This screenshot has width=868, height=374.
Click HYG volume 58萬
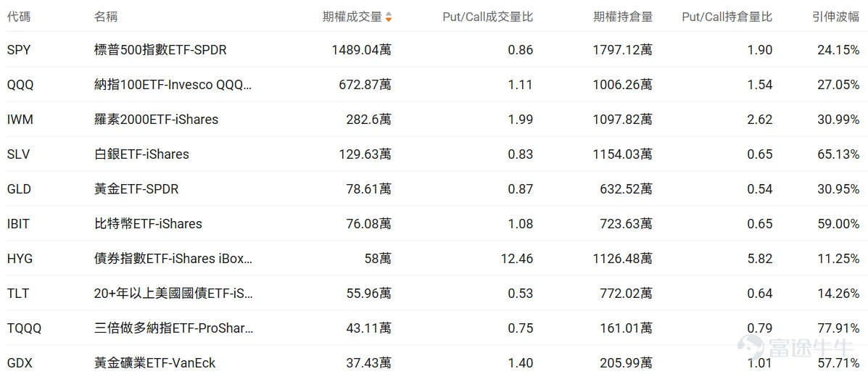pos(379,258)
